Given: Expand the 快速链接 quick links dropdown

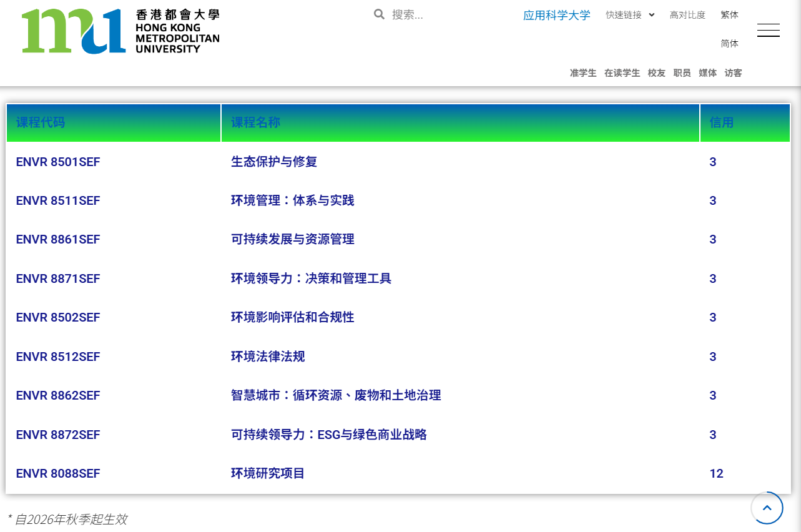Looking at the screenshot, I should [x=630, y=14].
